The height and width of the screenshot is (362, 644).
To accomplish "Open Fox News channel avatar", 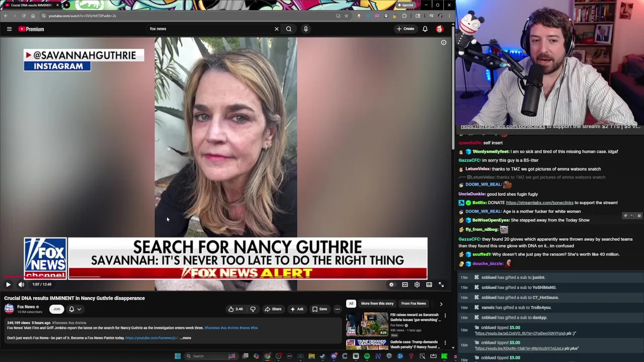I will tap(9, 309).
